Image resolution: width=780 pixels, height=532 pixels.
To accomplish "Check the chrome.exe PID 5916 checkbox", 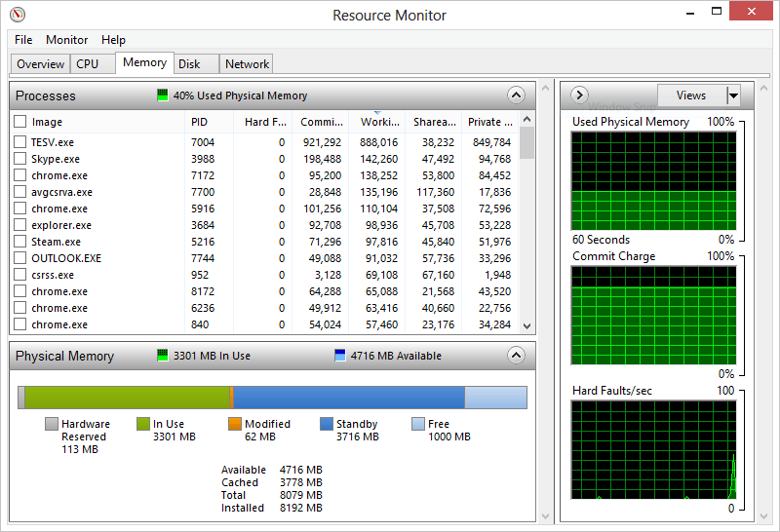I will tap(19, 208).
